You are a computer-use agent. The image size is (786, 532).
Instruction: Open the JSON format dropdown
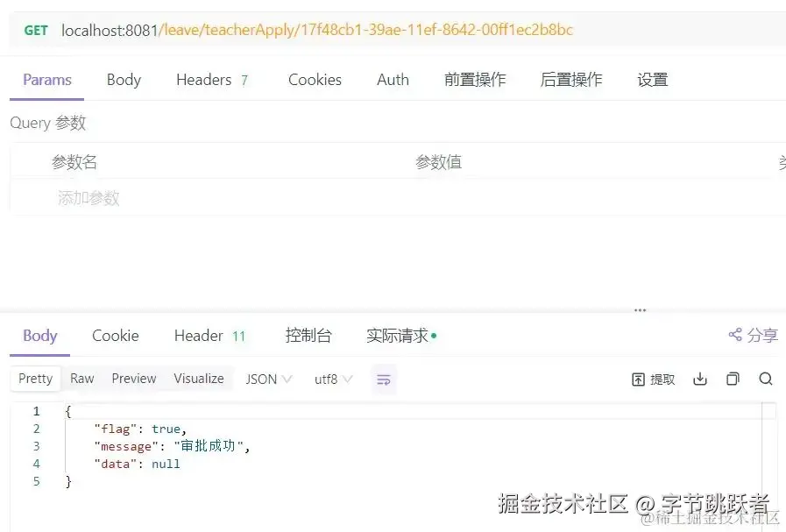pyautogui.click(x=266, y=378)
